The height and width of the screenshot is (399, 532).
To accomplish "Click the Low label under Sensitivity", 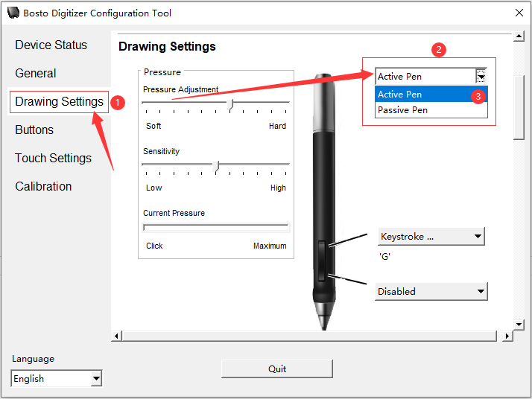I will [x=154, y=188].
